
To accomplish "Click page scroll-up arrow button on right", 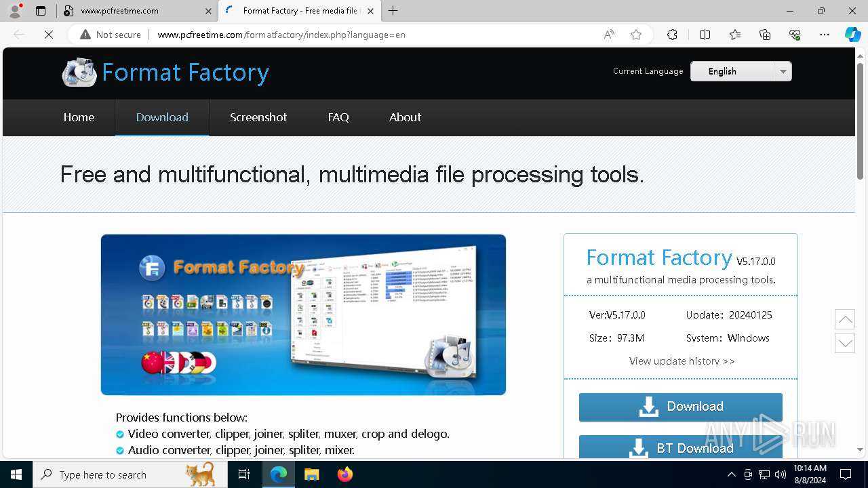I will tap(845, 319).
